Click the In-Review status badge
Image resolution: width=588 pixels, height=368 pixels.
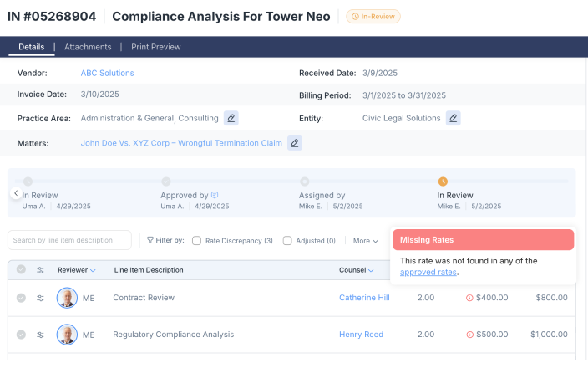tap(373, 17)
